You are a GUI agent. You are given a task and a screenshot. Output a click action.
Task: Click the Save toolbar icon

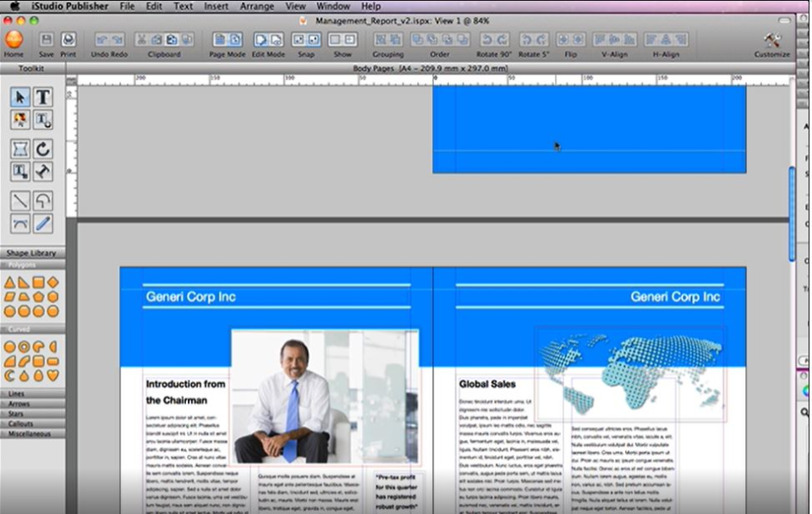pyautogui.click(x=47, y=40)
